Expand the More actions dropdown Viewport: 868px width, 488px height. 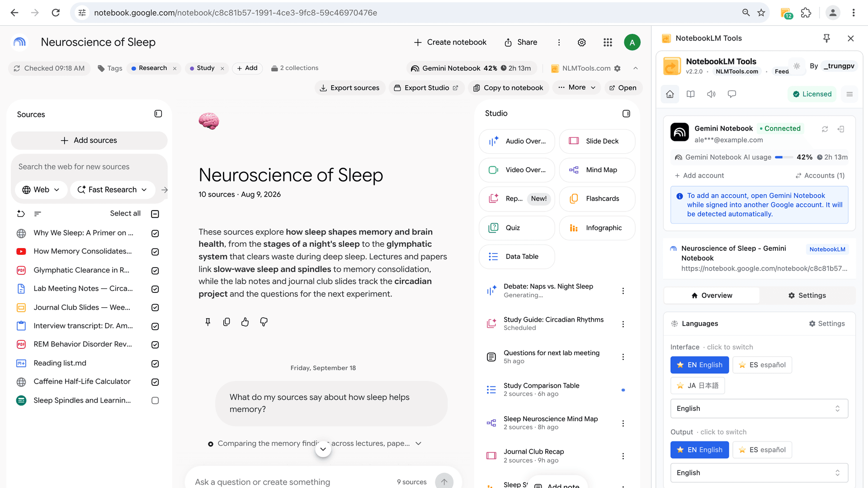[x=576, y=87]
